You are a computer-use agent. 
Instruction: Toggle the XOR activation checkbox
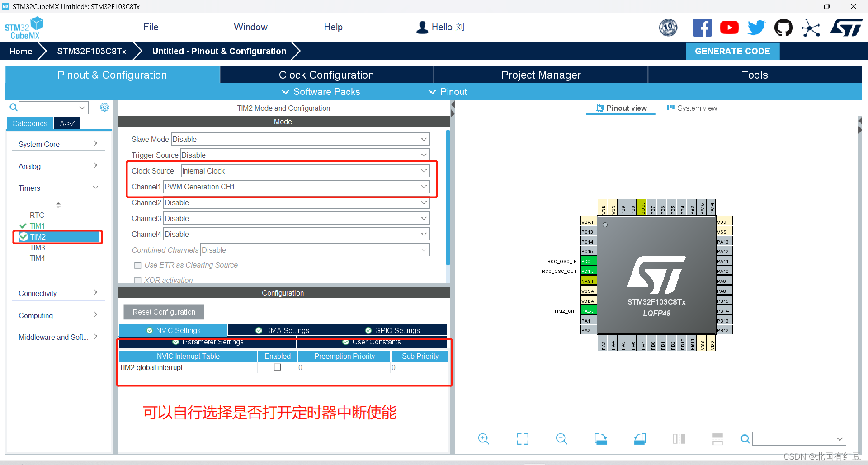pos(138,280)
